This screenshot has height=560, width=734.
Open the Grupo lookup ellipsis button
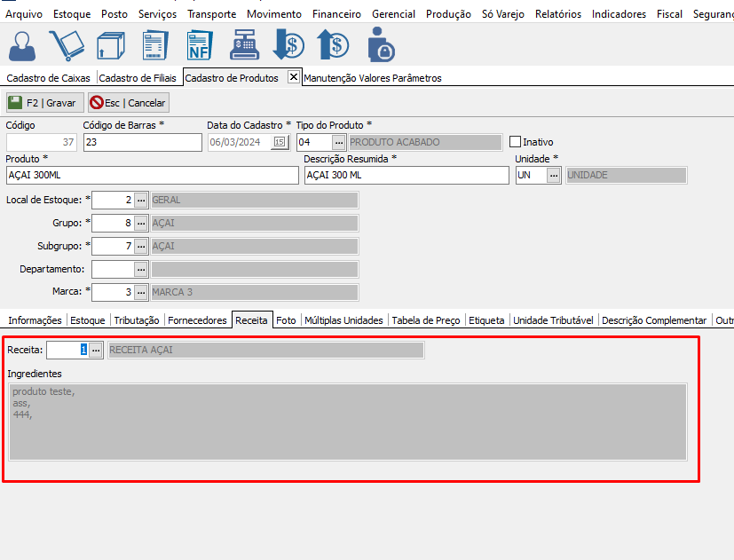(x=140, y=223)
